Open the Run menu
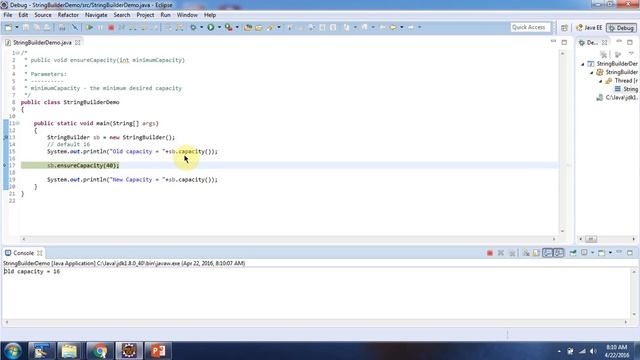The height and width of the screenshot is (360, 640). tap(165, 15)
